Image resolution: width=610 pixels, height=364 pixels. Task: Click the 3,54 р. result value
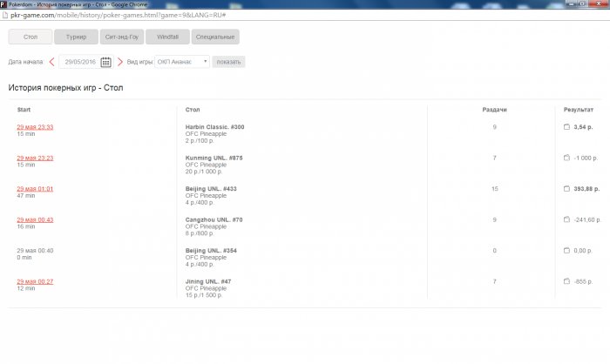(x=583, y=127)
